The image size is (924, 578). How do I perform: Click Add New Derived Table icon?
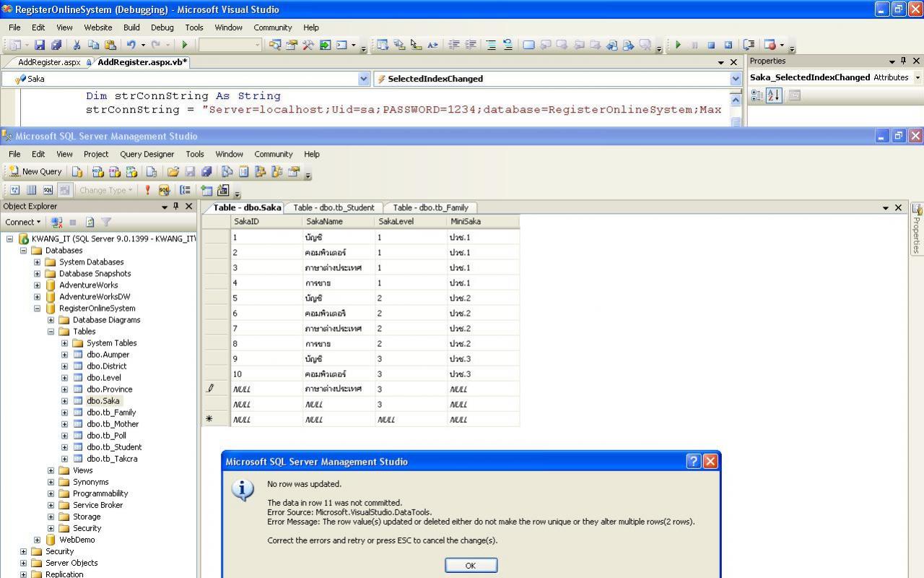223,190
